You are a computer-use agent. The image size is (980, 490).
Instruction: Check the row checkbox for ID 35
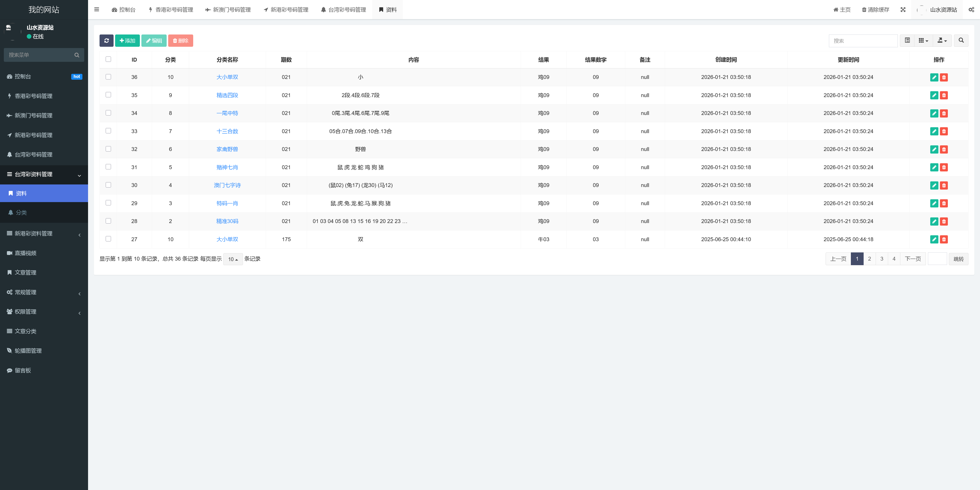[x=108, y=95]
